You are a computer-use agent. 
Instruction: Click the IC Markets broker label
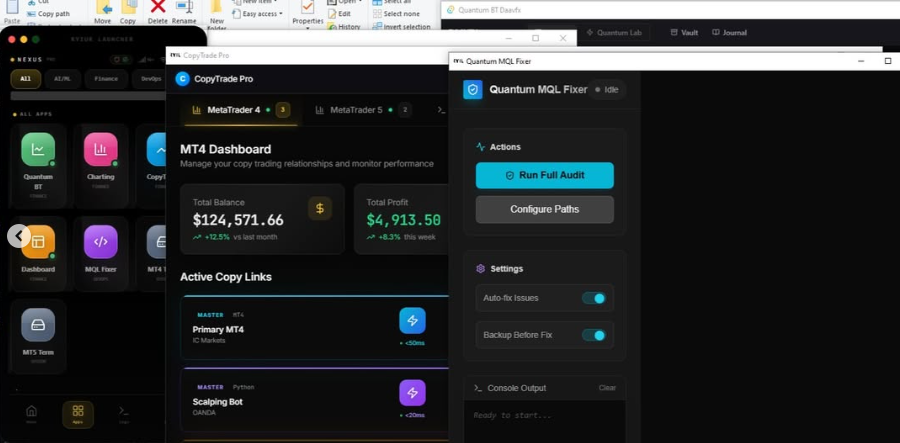pos(209,340)
